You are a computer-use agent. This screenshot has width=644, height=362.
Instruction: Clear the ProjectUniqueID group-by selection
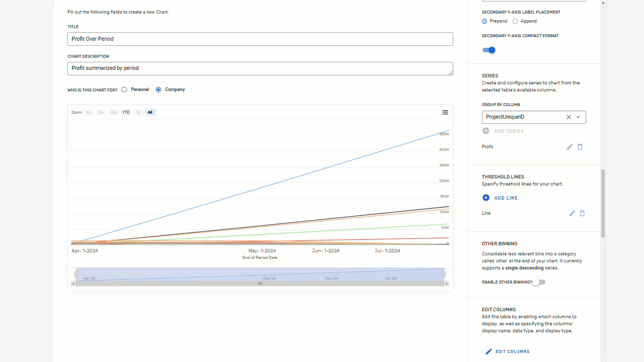[569, 117]
